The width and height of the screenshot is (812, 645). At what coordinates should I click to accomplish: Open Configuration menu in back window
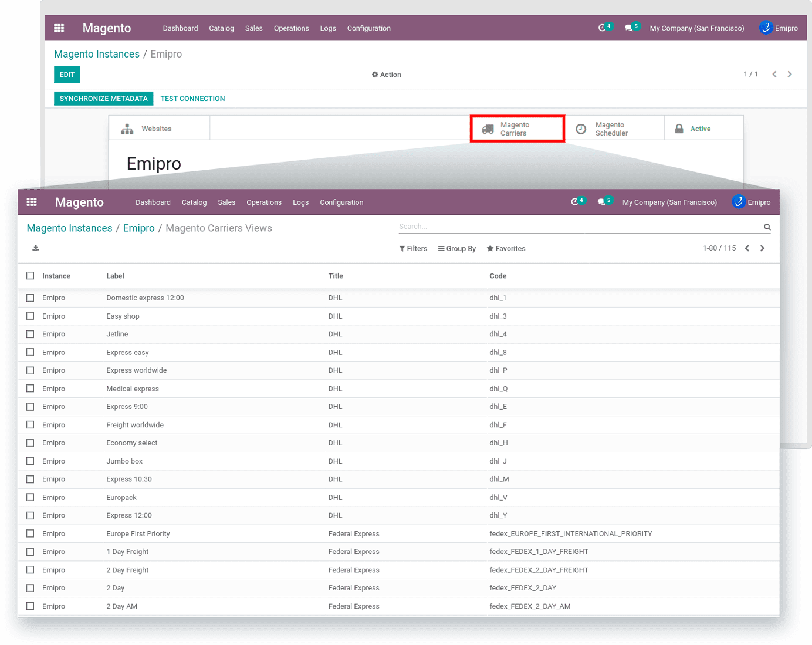[x=368, y=28]
